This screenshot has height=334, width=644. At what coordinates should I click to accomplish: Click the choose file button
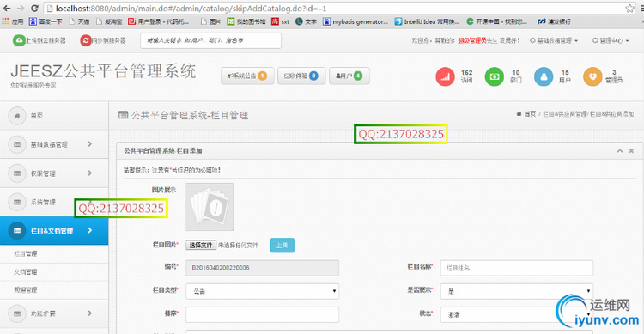[201, 245]
